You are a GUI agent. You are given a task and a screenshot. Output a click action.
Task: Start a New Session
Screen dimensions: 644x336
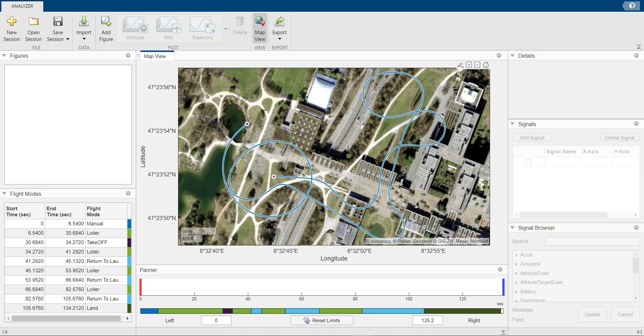pos(12,30)
